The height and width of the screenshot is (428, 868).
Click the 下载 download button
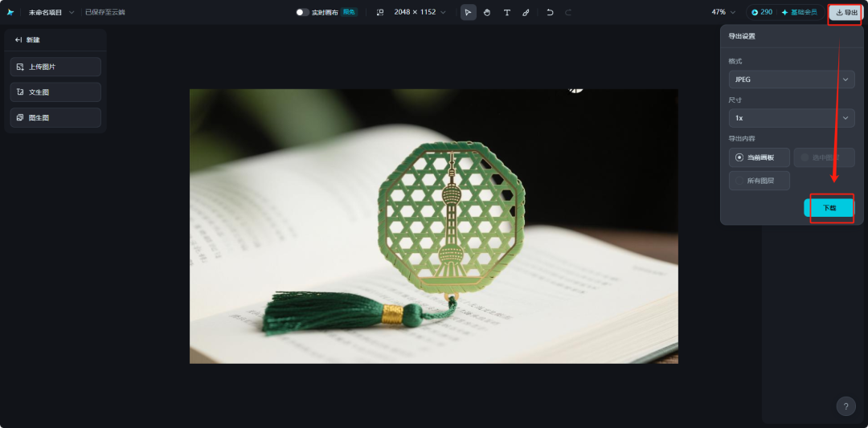coord(829,208)
